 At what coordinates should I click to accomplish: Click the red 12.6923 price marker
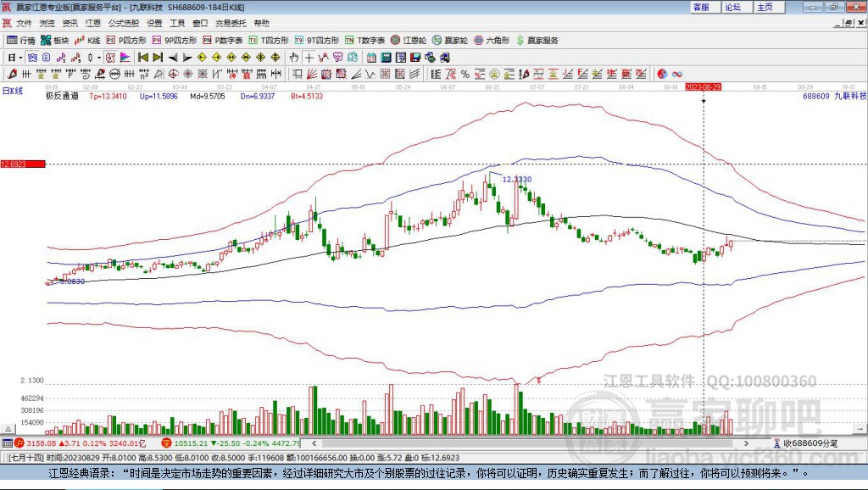point(23,164)
